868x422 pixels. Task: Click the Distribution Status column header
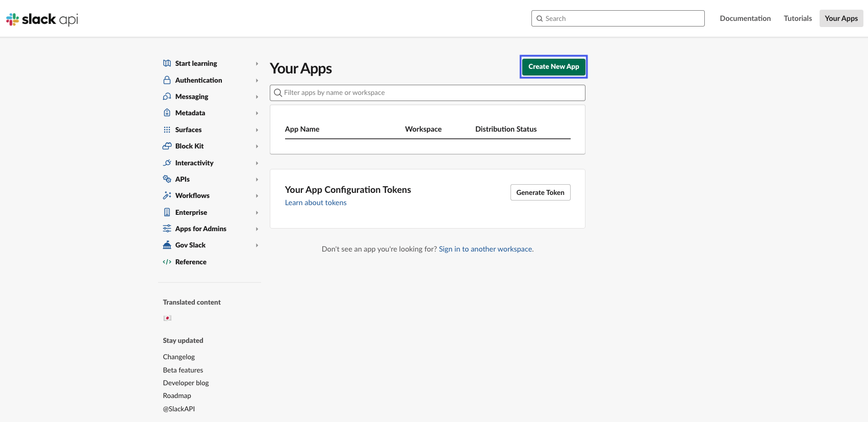tap(506, 129)
